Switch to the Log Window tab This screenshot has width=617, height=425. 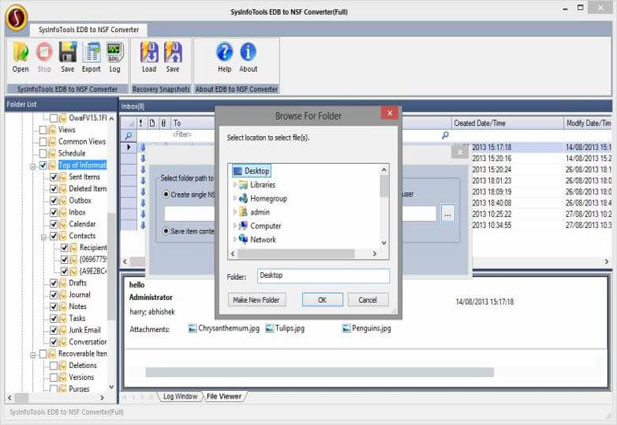(x=180, y=397)
